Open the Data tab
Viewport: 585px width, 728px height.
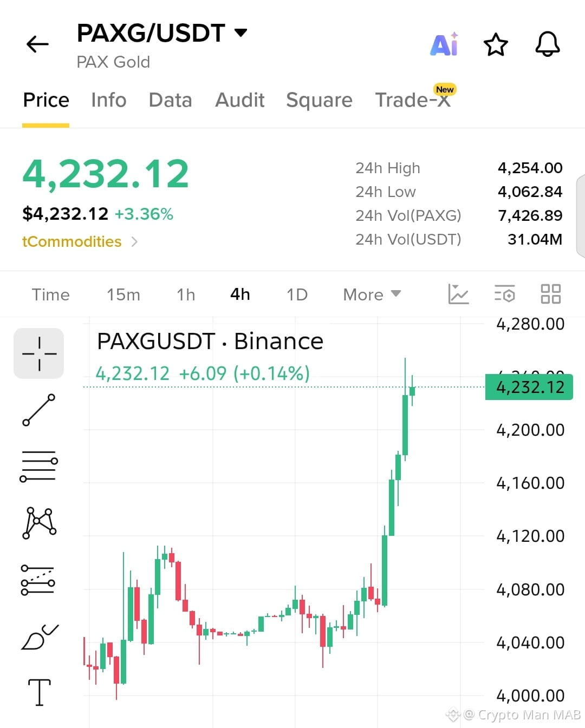(170, 100)
